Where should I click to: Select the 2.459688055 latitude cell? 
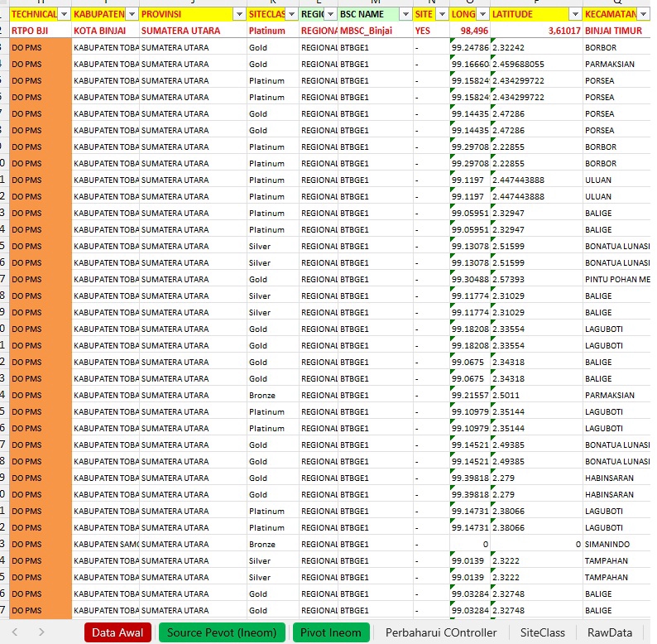[536, 64]
